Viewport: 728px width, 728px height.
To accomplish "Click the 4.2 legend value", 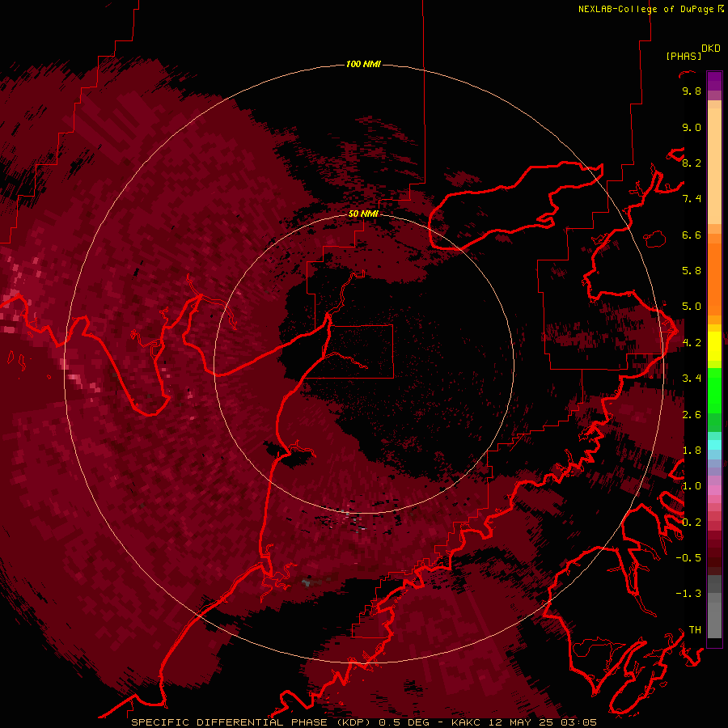I will coord(692,343).
